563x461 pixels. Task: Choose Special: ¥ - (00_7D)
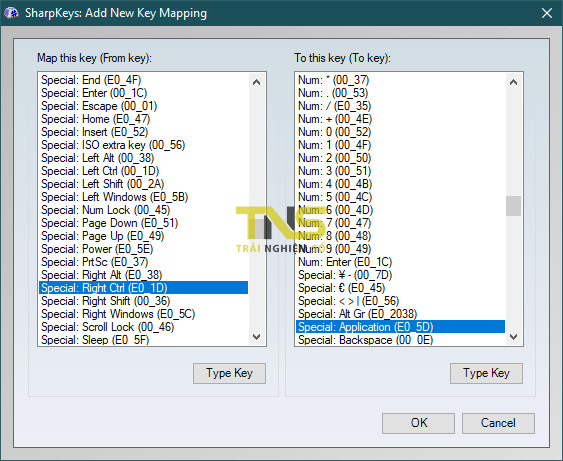400,275
